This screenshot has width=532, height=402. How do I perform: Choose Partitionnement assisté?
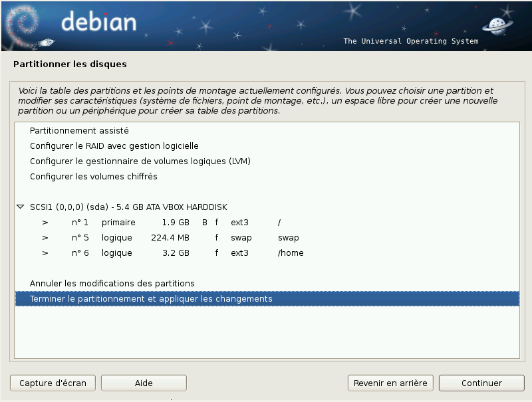pyautogui.click(x=267, y=130)
